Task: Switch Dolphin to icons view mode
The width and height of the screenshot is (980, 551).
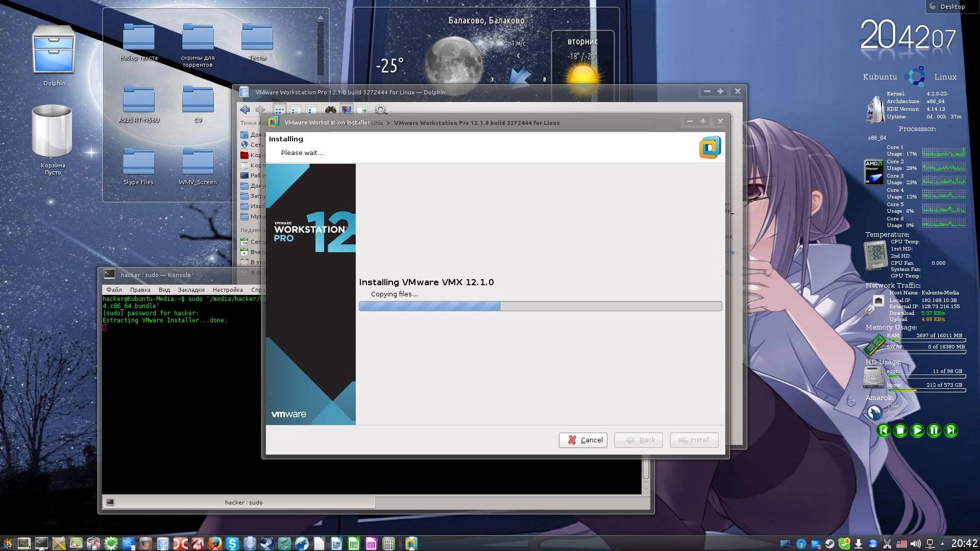Action: (279, 110)
